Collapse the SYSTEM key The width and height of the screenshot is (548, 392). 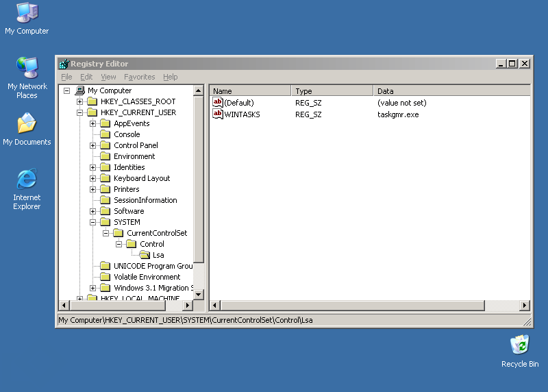point(92,222)
